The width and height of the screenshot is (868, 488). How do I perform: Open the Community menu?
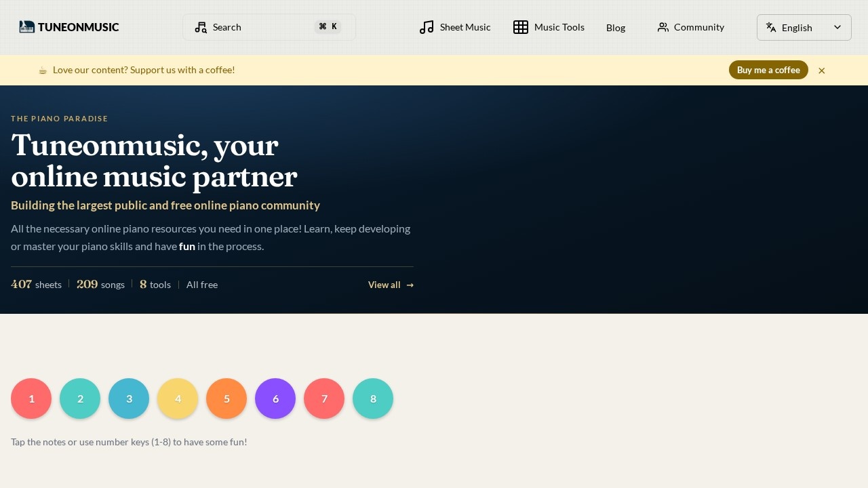pyautogui.click(x=691, y=27)
